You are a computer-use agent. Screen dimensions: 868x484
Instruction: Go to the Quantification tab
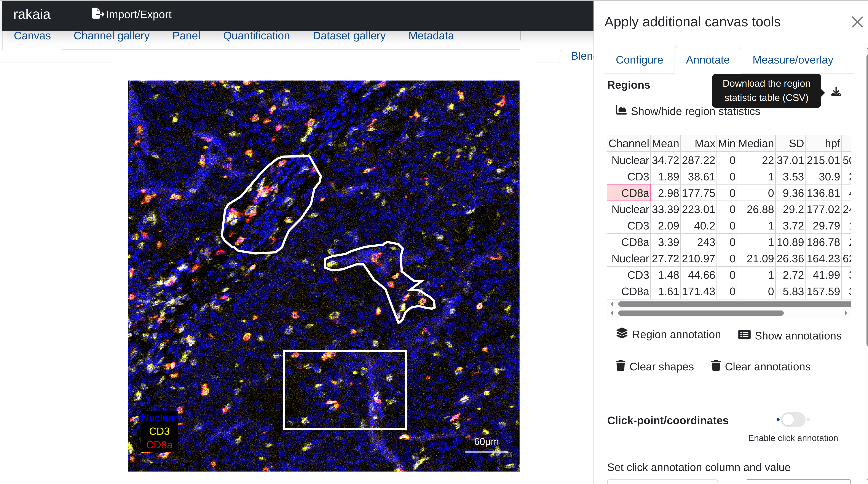click(x=256, y=36)
